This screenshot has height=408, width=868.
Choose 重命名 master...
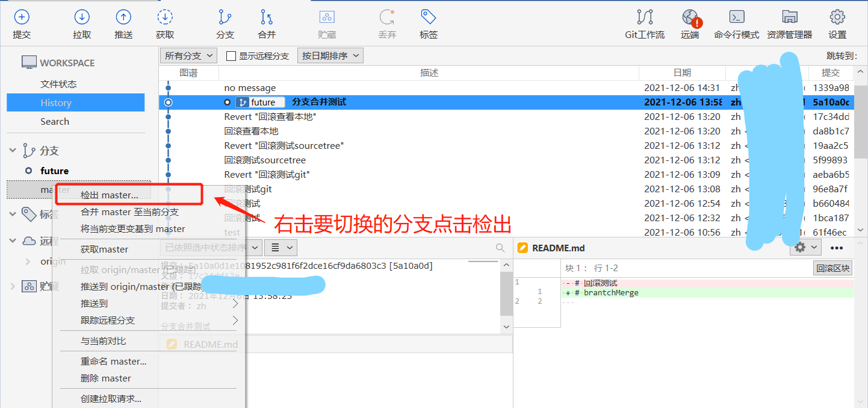(x=114, y=362)
